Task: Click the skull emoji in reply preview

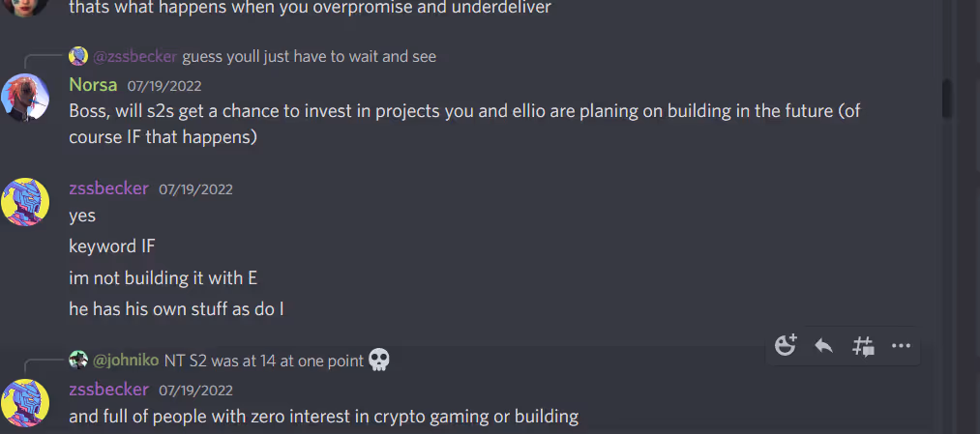Action: pos(379,360)
